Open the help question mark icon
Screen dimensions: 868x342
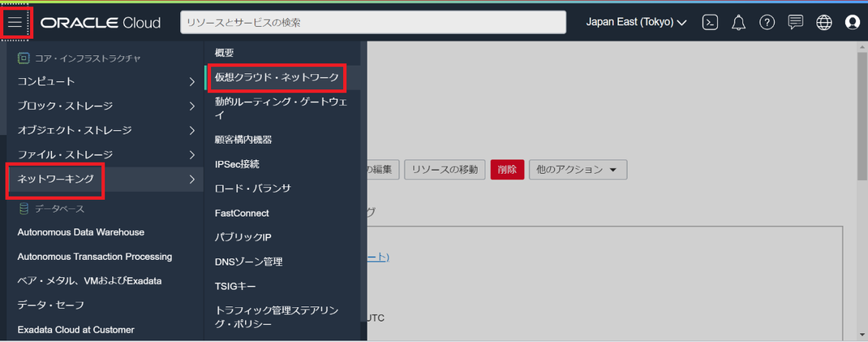[767, 23]
